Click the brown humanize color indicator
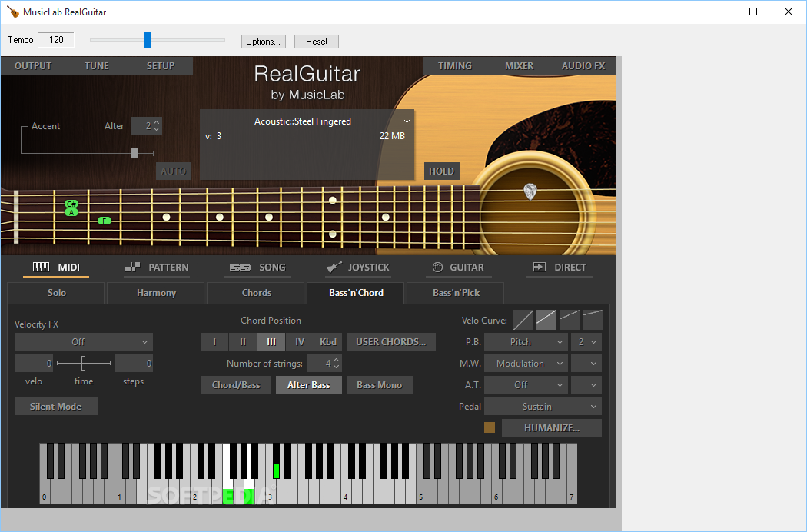Viewport: 807px width, 532px height. tap(490, 427)
